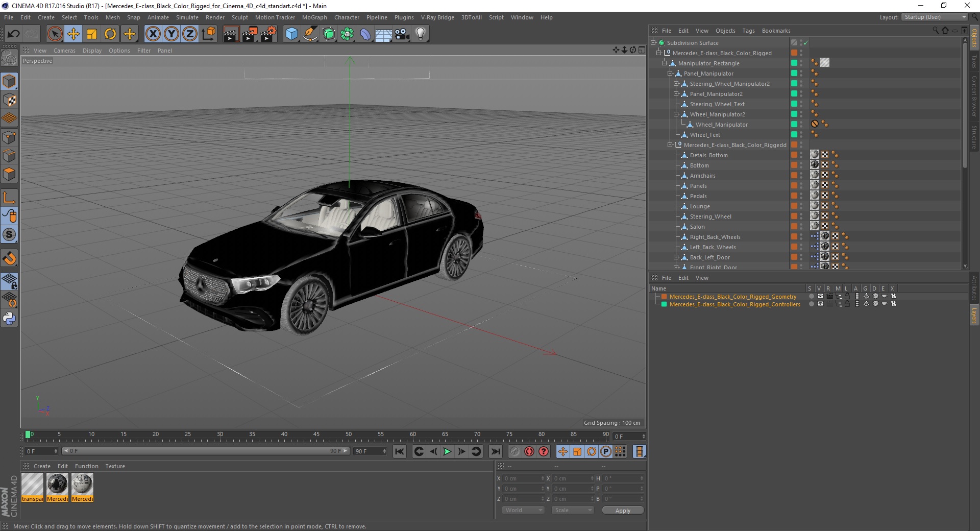Switch to Points mode
This screenshot has height=531, width=980.
pos(9,137)
